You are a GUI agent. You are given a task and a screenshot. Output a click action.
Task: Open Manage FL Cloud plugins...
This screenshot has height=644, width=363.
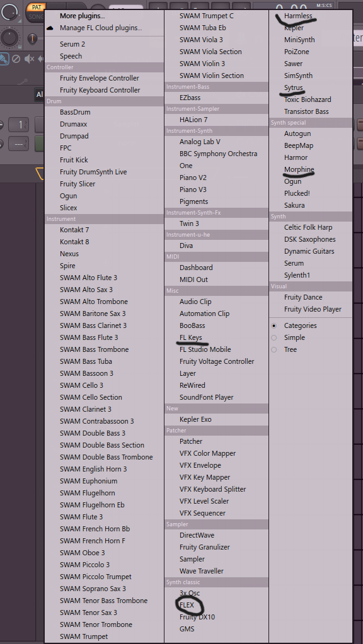pyautogui.click(x=101, y=28)
